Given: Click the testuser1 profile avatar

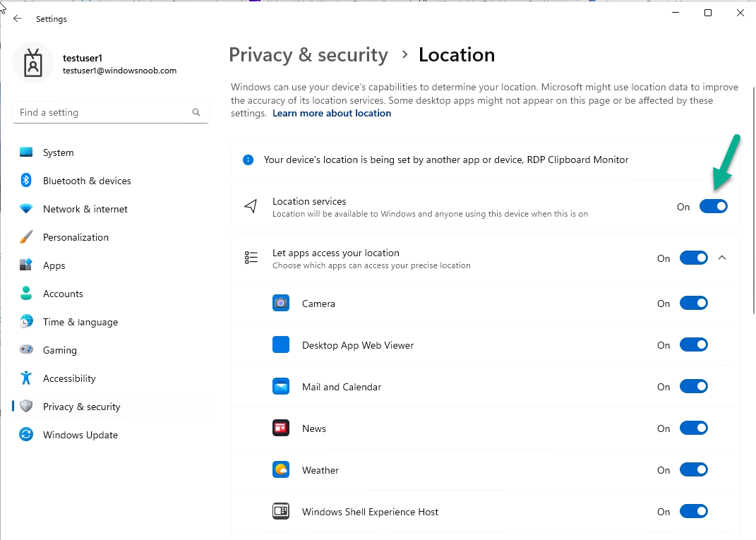Looking at the screenshot, I should click(x=33, y=63).
